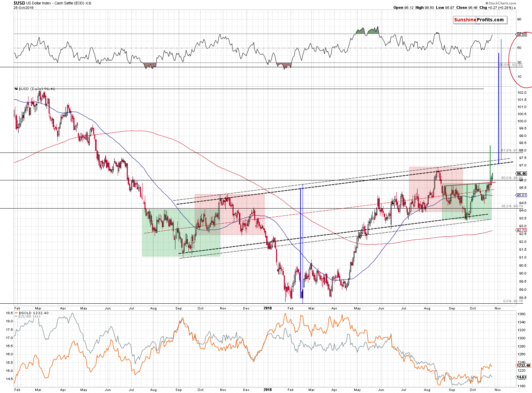The image size is (532, 393).
Task: Click the 14.63 silver price tag
Action: coord(521,377)
